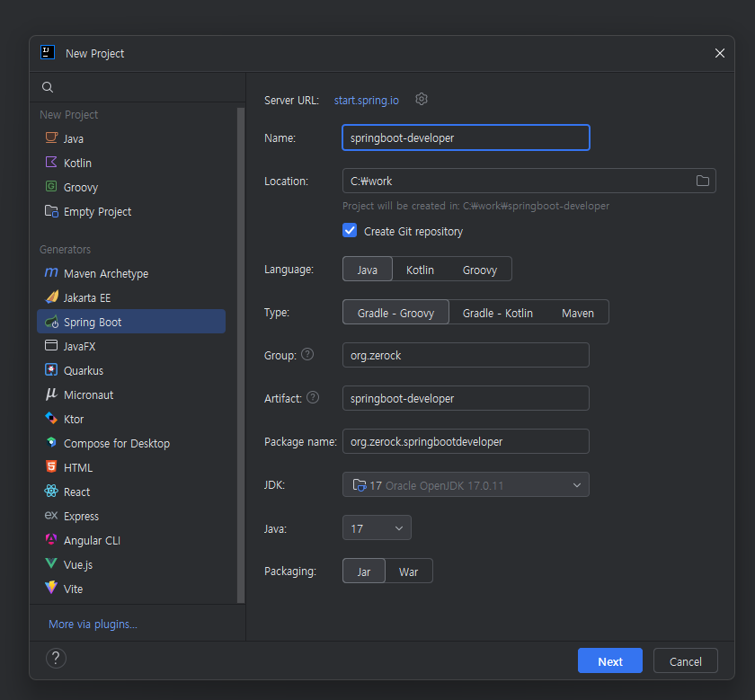Click the Quarkus logo icon

(51, 369)
